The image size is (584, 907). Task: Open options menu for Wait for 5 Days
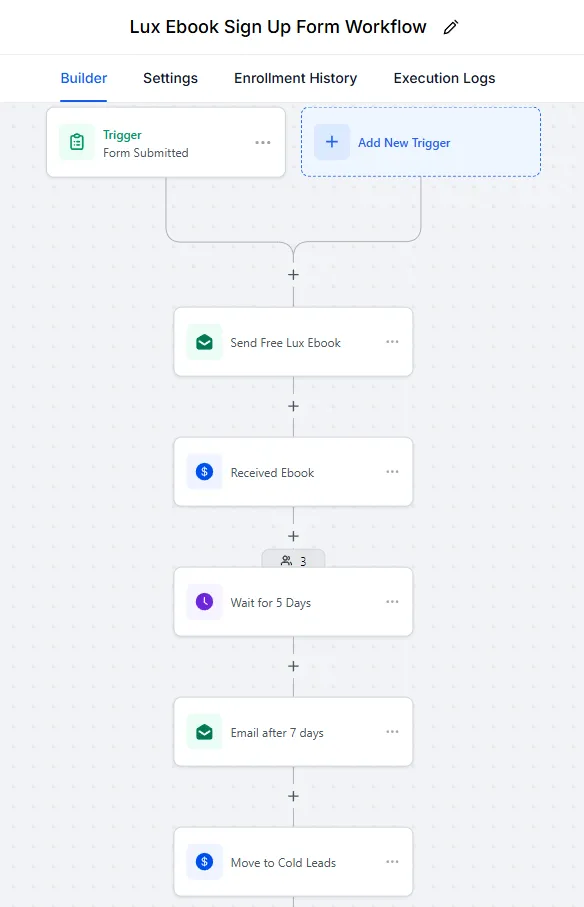[393, 602]
